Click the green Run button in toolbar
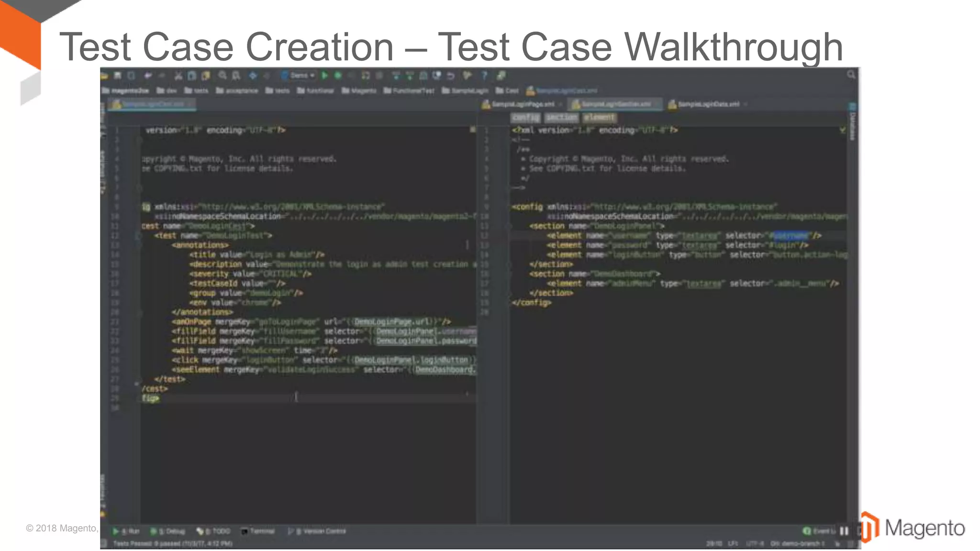This screenshot has height=551, width=980. pyautogui.click(x=325, y=76)
